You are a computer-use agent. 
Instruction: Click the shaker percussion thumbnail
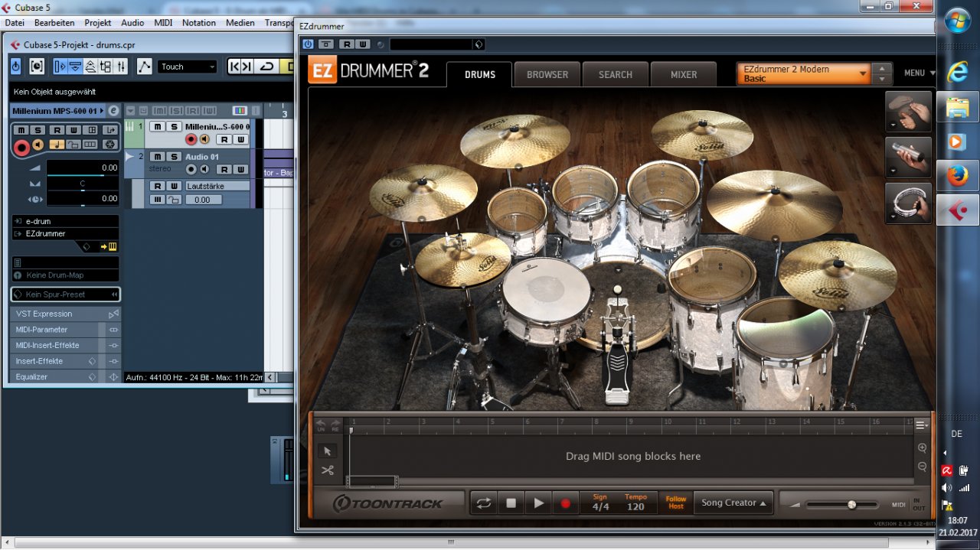point(909,158)
